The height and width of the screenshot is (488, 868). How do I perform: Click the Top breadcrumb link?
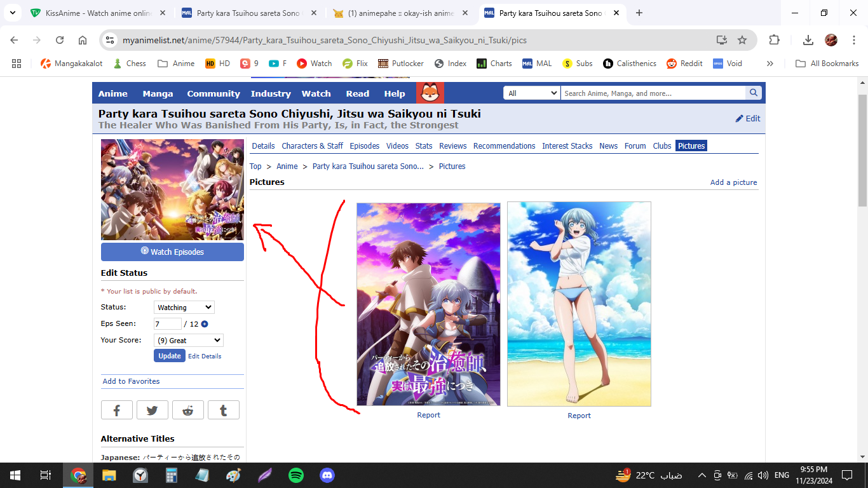point(255,166)
